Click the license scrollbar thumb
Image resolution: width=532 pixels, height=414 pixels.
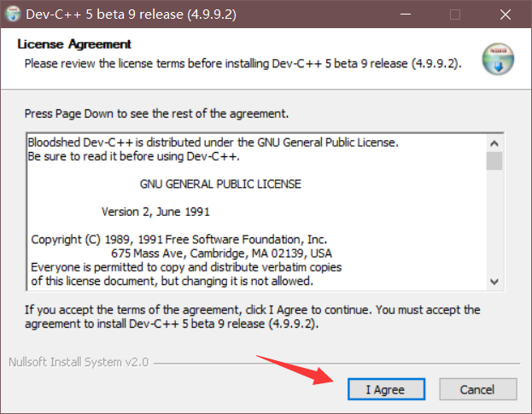coord(494,160)
